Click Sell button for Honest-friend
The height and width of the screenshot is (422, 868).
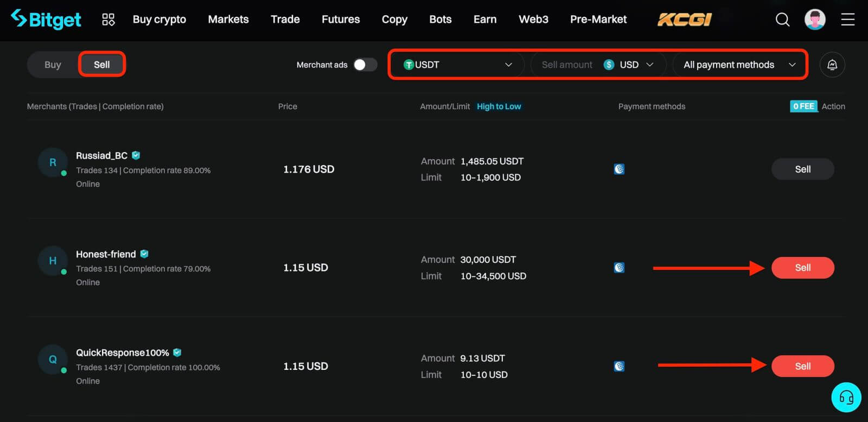(x=802, y=268)
